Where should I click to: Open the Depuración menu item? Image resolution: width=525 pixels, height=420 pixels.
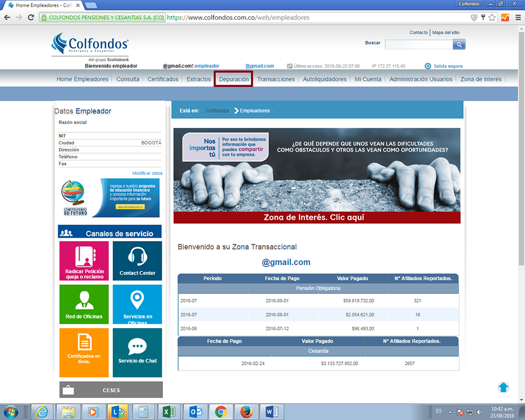coord(234,79)
